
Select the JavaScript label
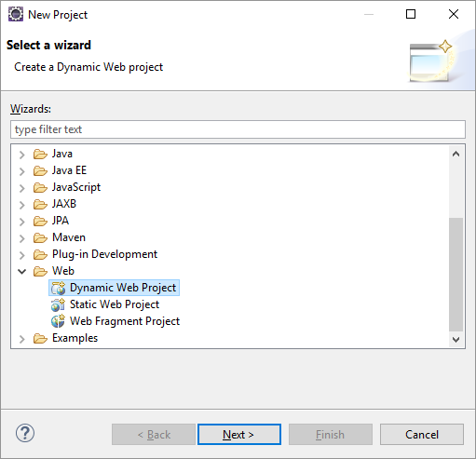[x=76, y=187]
